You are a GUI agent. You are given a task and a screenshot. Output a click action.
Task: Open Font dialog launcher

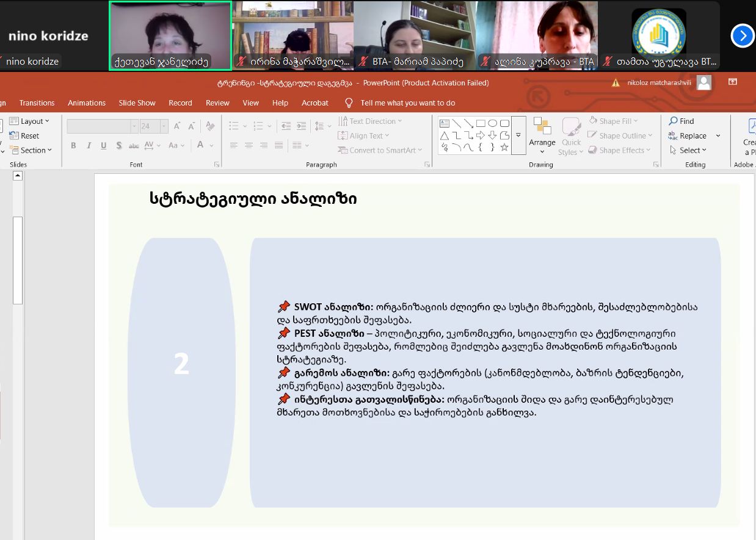pos(217,165)
